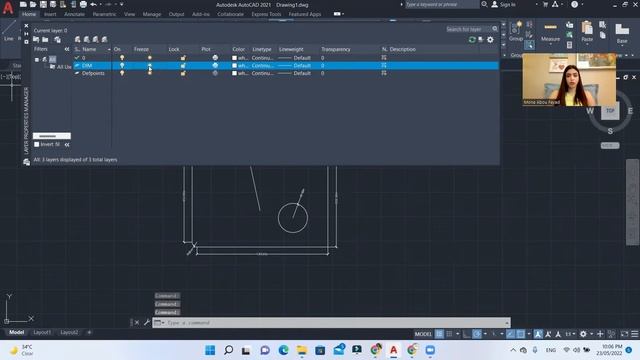Open the Insert ribbon tab

50,14
